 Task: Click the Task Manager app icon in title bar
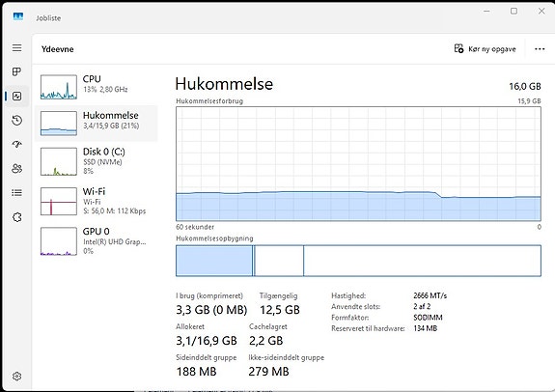18,16
